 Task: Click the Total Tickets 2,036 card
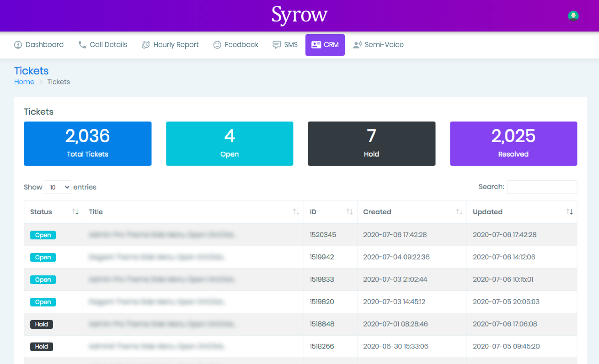[87, 143]
